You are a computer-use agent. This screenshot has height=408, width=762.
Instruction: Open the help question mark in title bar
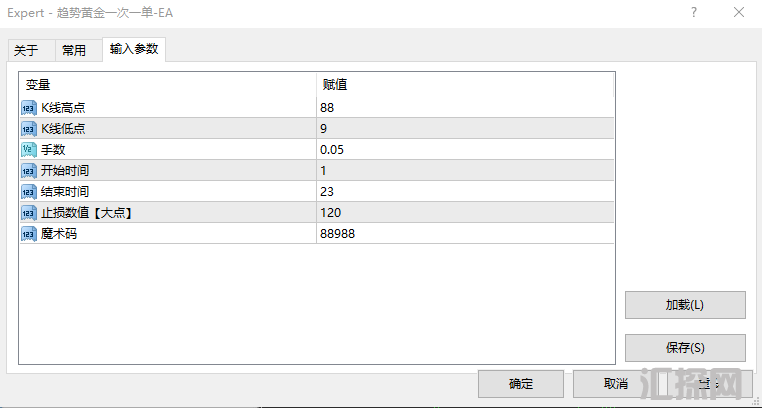(694, 12)
